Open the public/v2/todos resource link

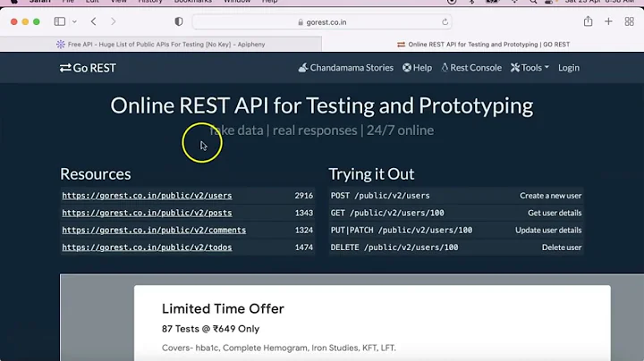[147, 248]
